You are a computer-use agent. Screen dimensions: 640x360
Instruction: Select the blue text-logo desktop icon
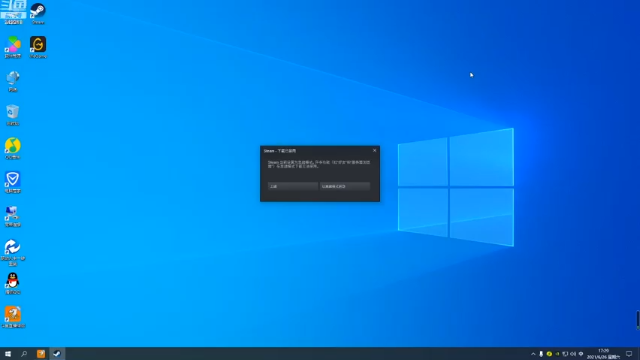pos(13,13)
